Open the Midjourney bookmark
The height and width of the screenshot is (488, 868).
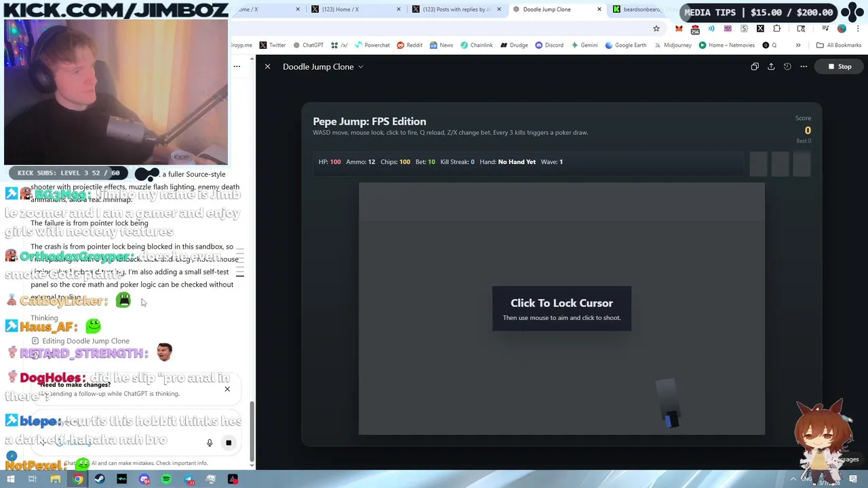(673, 45)
